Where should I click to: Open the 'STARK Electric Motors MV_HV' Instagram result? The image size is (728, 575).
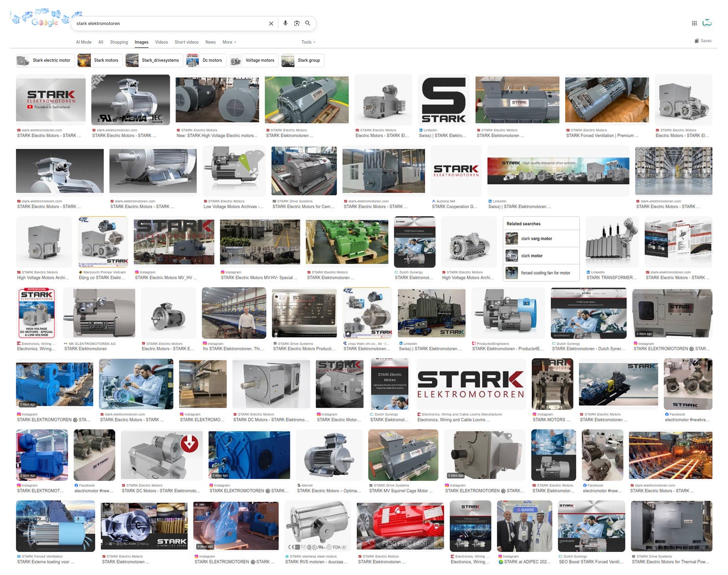click(x=166, y=278)
